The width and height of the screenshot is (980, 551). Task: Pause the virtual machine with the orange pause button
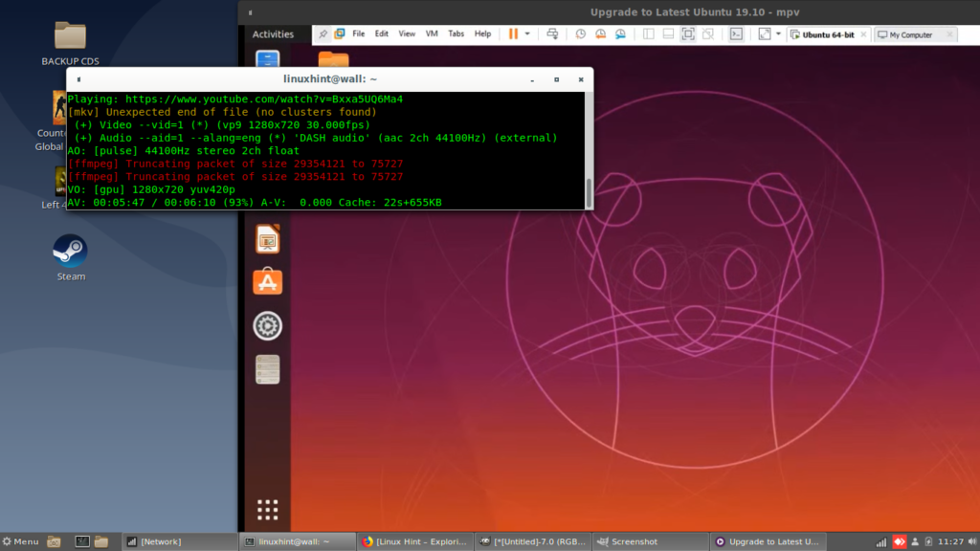tap(513, 33)
